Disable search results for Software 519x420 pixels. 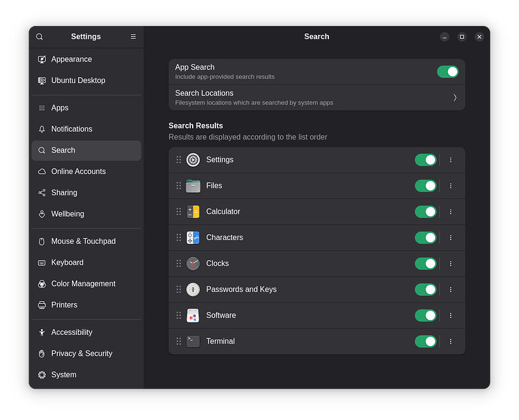click(x=426, y=315)
